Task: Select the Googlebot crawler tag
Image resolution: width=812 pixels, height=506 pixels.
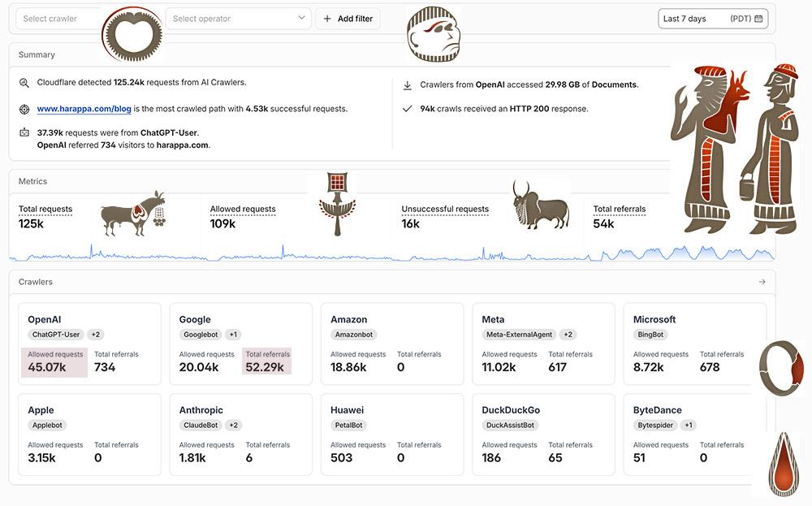Action: (x=201, y=335)
